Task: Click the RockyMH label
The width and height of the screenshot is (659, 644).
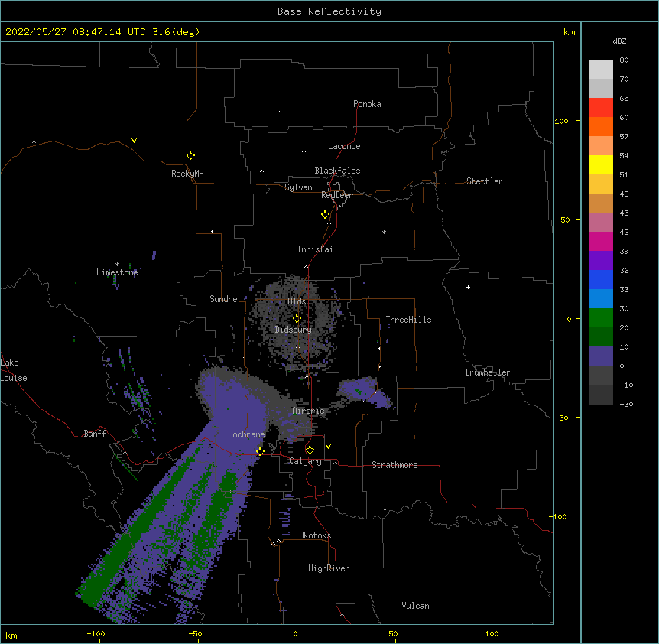Action: (187, 174)
